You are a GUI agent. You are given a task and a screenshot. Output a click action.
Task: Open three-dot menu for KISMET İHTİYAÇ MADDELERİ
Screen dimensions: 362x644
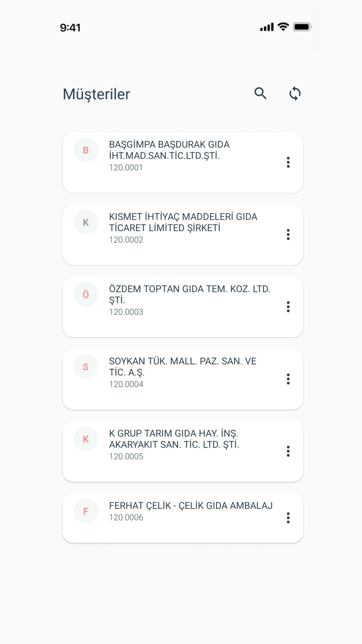288,235
